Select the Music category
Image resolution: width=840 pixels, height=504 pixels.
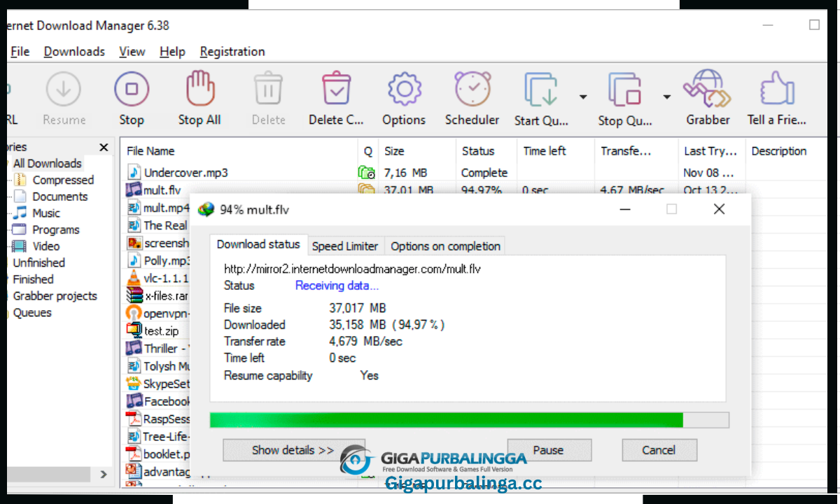click(x=46, y=213)
